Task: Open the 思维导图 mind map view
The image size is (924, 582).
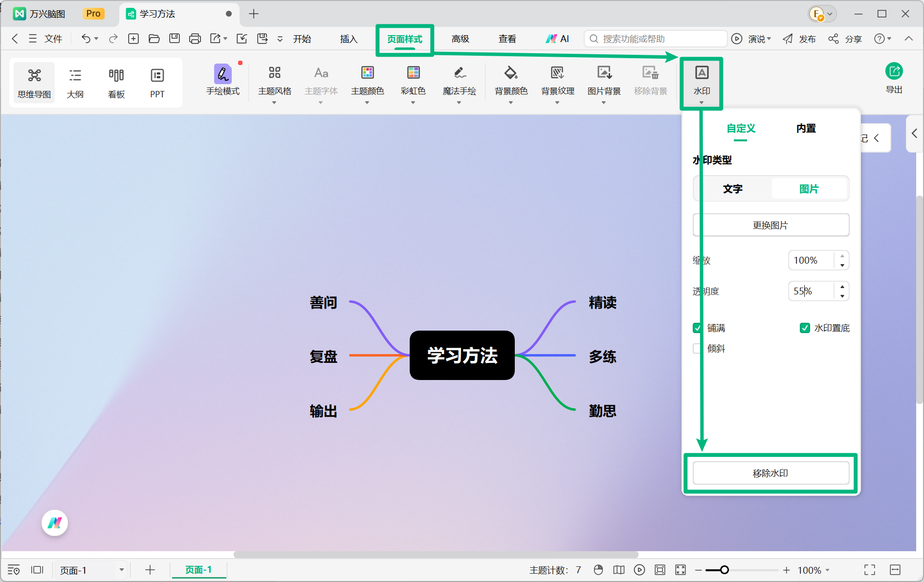Action: pyautogui.click(x=34, y=83)
